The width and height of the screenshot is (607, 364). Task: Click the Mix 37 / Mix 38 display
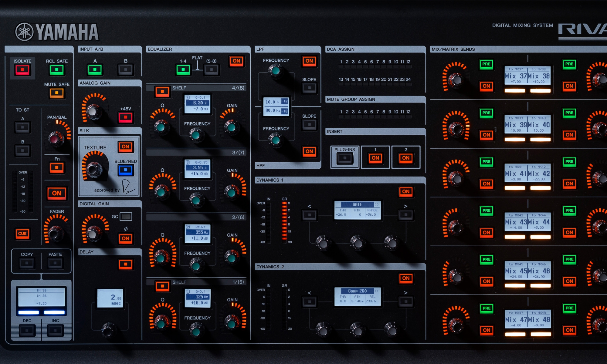click(x=527, y=76)
